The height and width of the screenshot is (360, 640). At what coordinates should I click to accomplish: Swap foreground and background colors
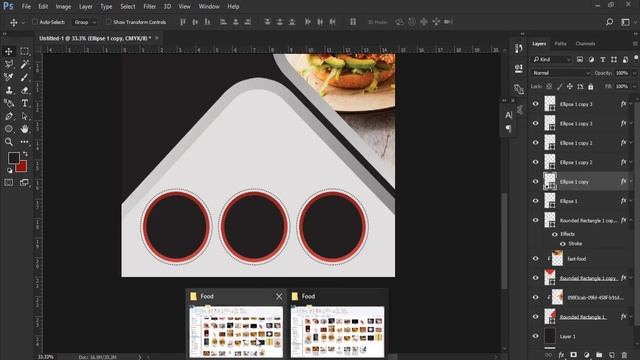pyautogui.click(x=25, y=154)
